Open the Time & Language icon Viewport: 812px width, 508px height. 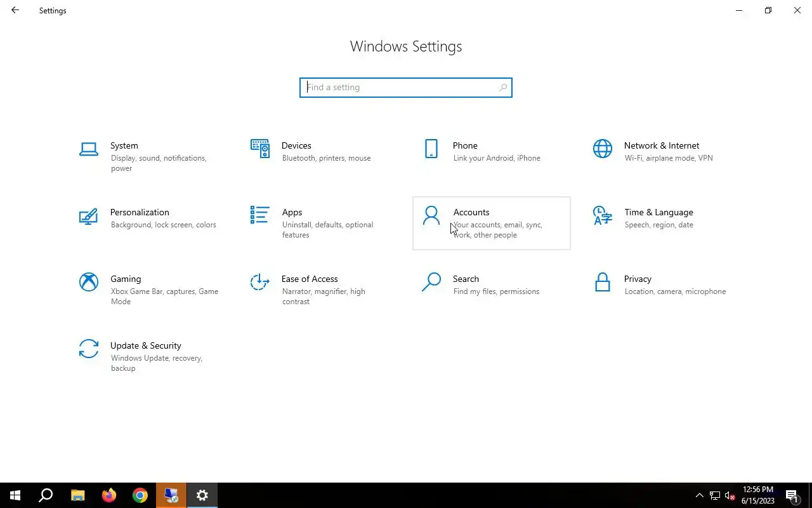coord(603,215)
